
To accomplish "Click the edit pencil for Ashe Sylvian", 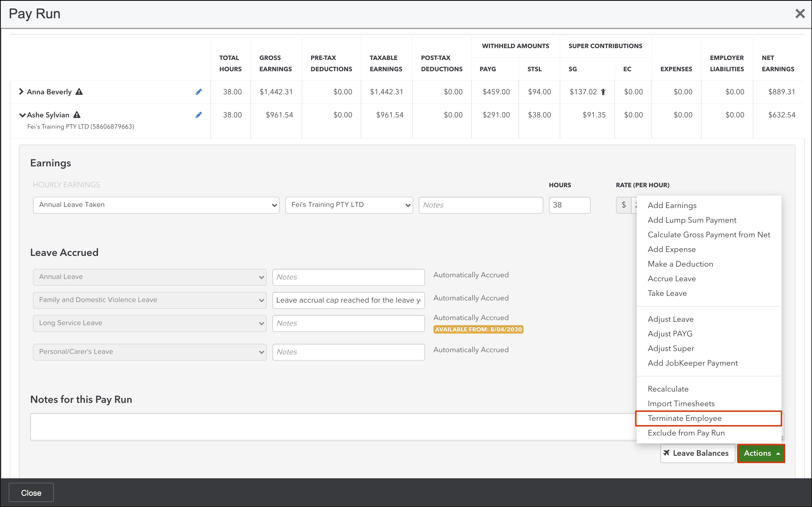I will (x=199, y=115).
